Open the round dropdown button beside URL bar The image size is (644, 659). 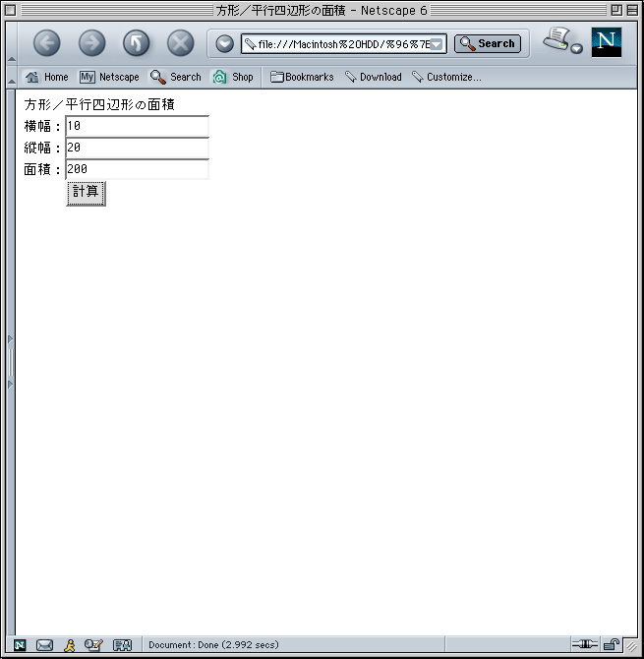[225, 43]
